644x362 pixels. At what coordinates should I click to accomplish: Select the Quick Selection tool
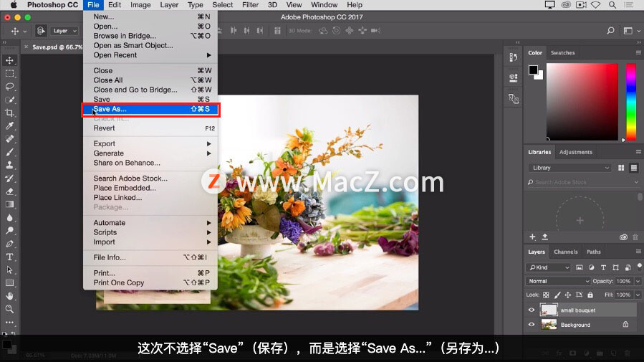pyautogui.click(x=9, y=100)
